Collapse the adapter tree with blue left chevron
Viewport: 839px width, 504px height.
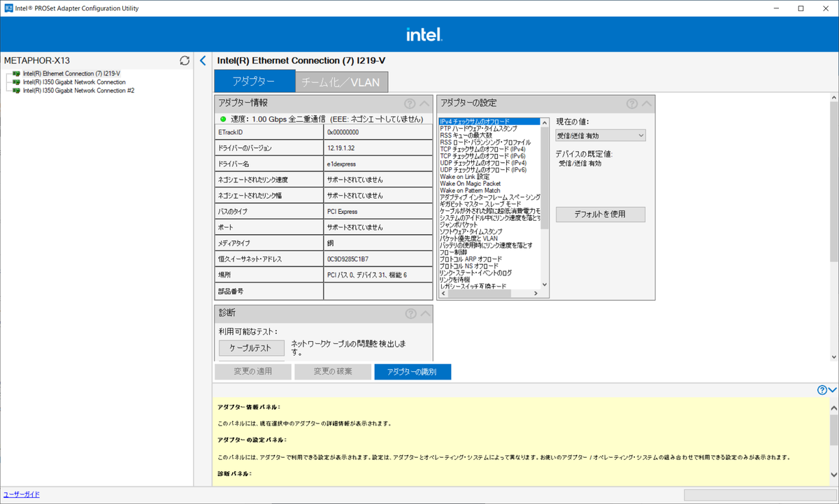[x=203, y=61]
